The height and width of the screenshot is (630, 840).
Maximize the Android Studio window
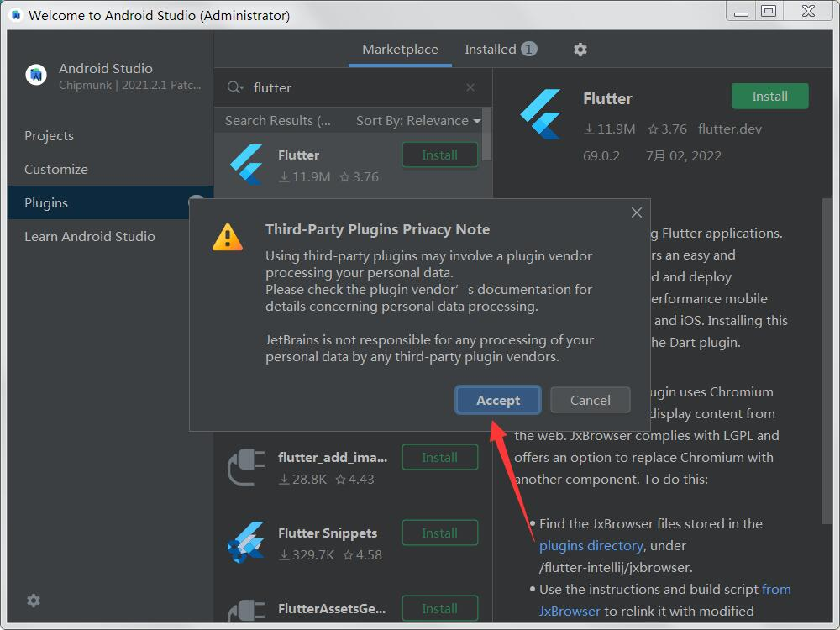[769, 11]
